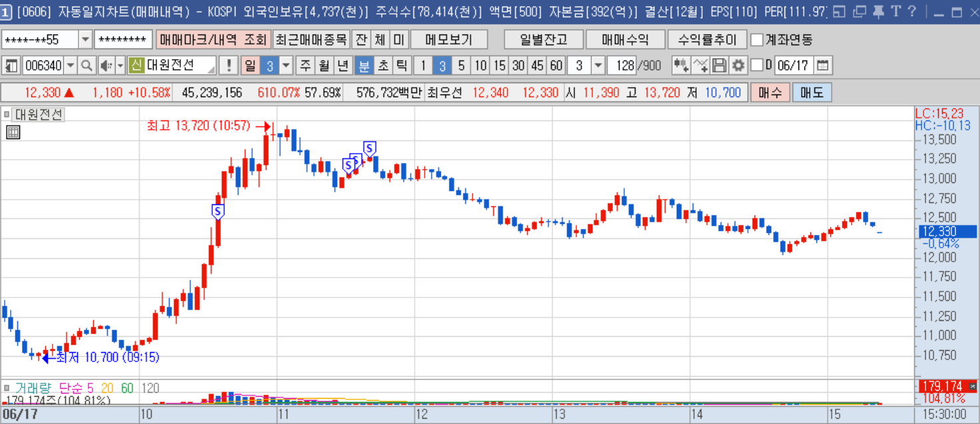The image size is (980, 424).
Task: Select the 30 minute interval
Action: [x=518, y=65]
